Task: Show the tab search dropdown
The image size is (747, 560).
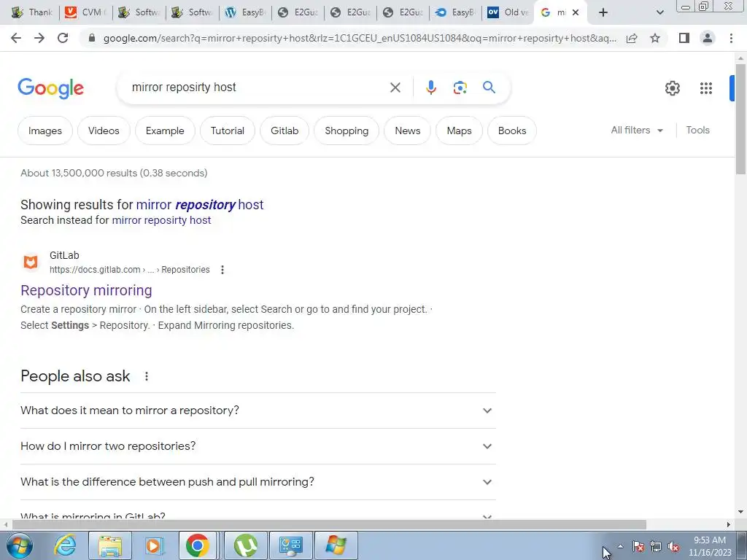Action: (x=659, y=12)
